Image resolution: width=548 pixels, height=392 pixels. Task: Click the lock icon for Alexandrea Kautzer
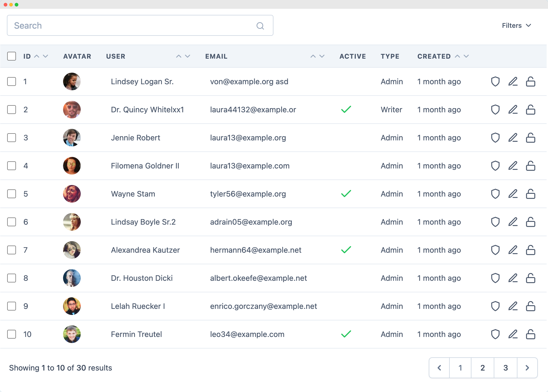[x=530, y=250]
